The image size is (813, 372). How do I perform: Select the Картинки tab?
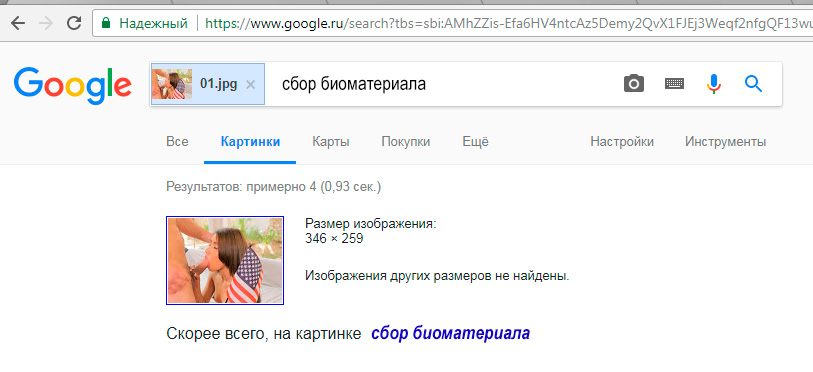(x=250, y=142)
